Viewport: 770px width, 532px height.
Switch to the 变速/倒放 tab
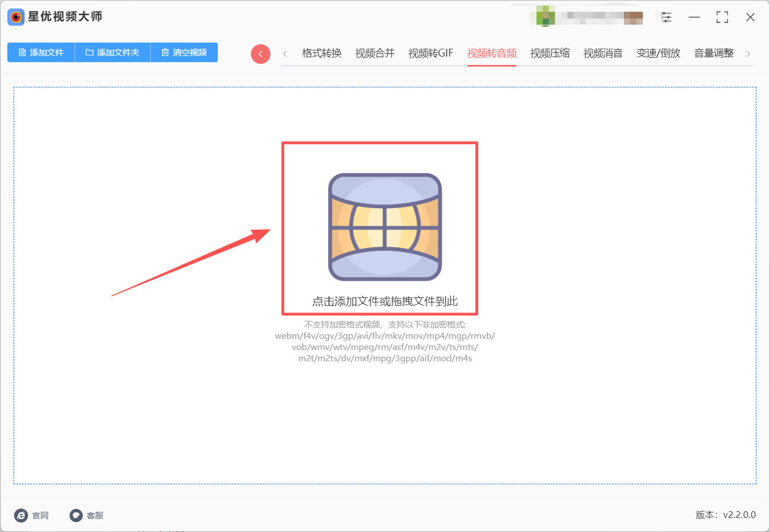[x=659, y=53]
